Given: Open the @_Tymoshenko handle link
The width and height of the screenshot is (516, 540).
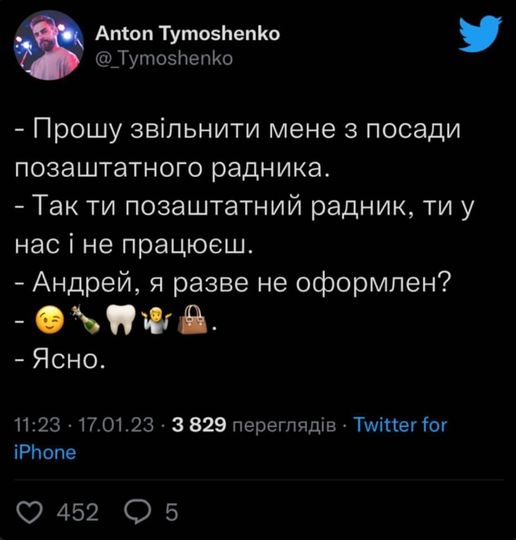Looking at the screenshot, I should pyautogui.click(x=164, y=59).
